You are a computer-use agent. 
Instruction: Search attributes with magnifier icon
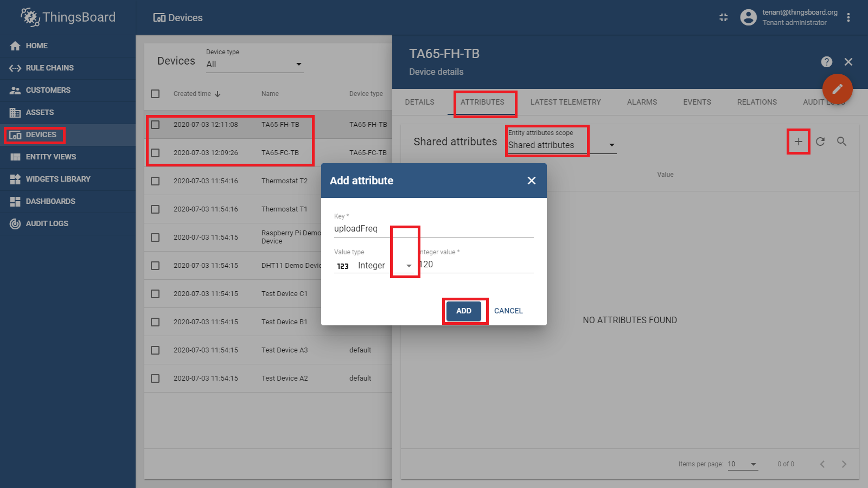coord(842,142)
